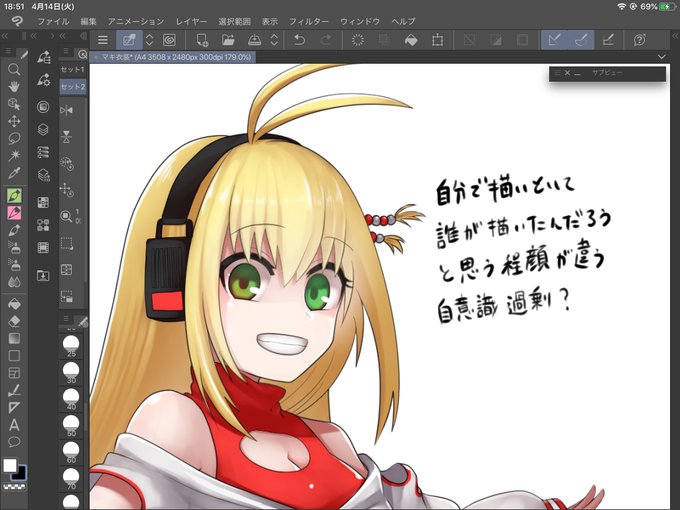
Task: Expand the canvas tab list chevron
Action: pos(661,57)
